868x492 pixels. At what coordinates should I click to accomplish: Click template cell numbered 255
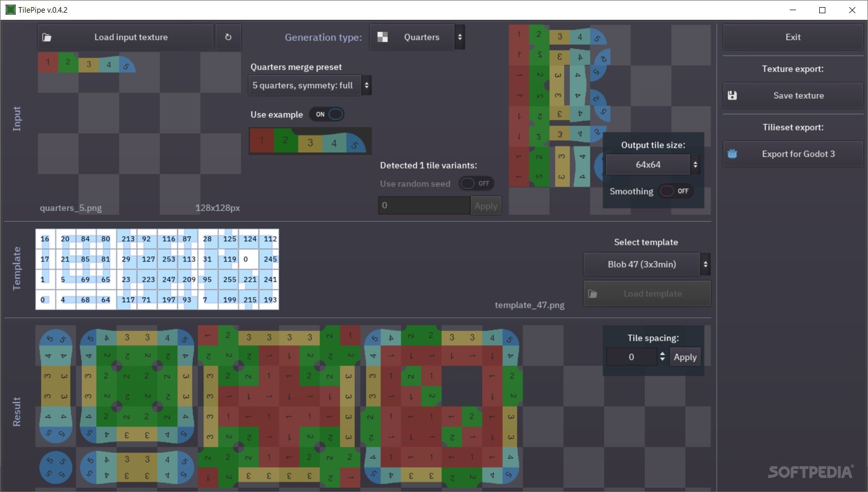pyautogui.click(x=228, y=279)
